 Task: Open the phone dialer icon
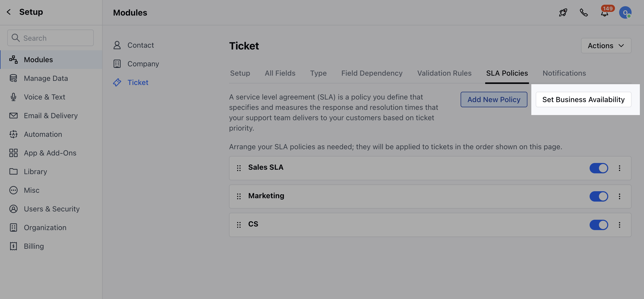[x=584, y=12]
